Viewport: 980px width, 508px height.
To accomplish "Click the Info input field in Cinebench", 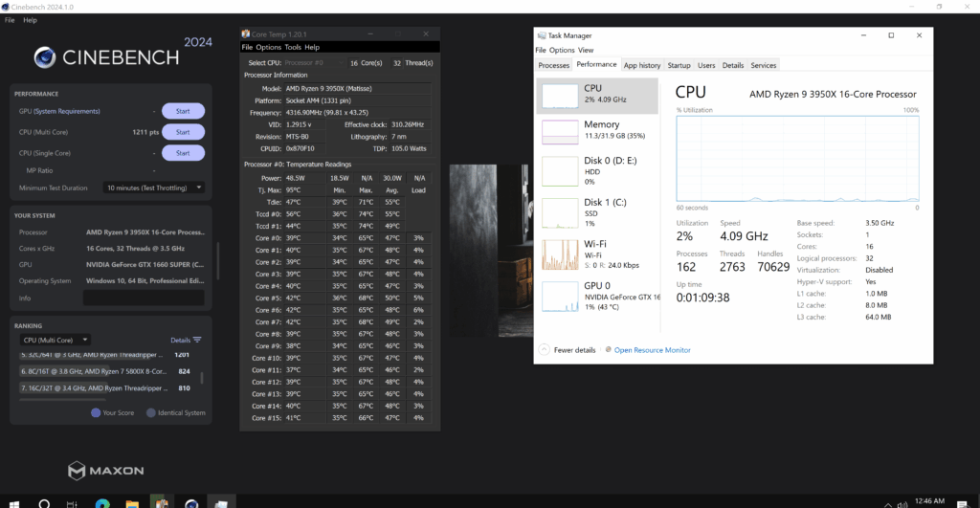I will [144, 298].
